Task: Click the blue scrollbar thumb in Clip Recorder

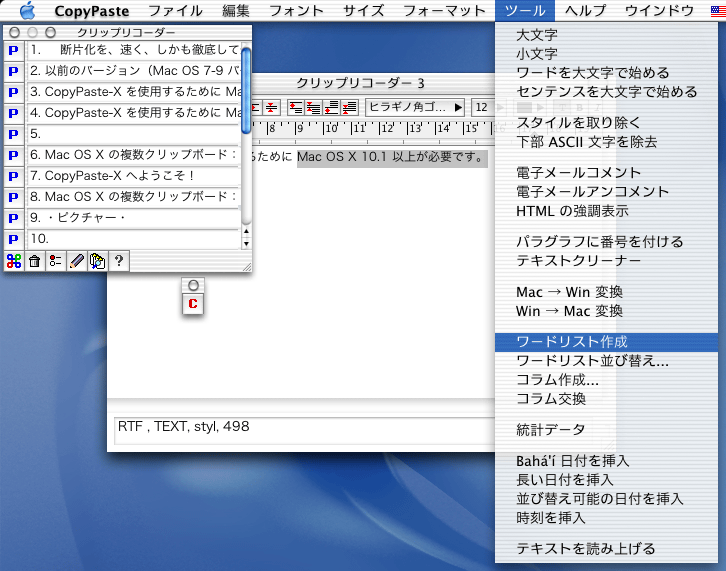Action: (x=246, y=90)
